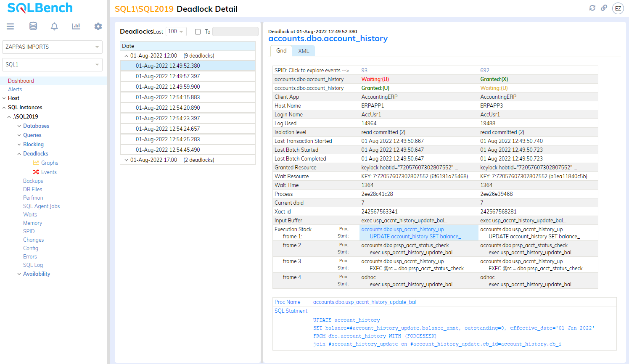This screenshot has height=364, width=629.
Task: Click SPID 692 to explore events
Action: pos(485,70)
